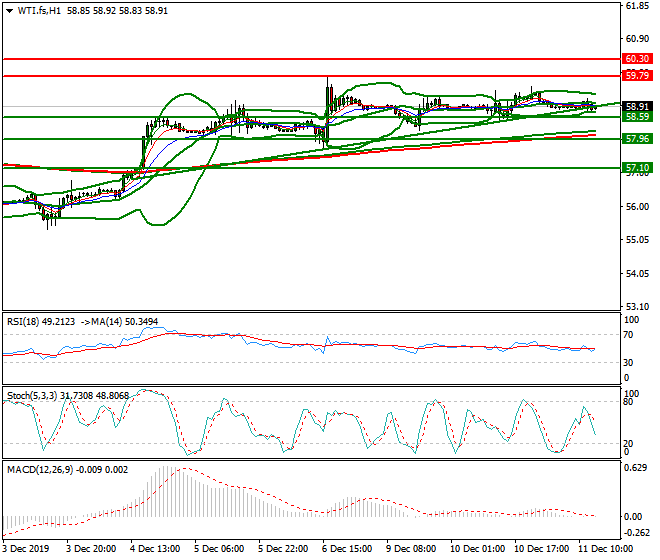The width and height of the screenshot is (660, 560).
Task: Click the 59.79 red resistance price label
Action: 637,76
